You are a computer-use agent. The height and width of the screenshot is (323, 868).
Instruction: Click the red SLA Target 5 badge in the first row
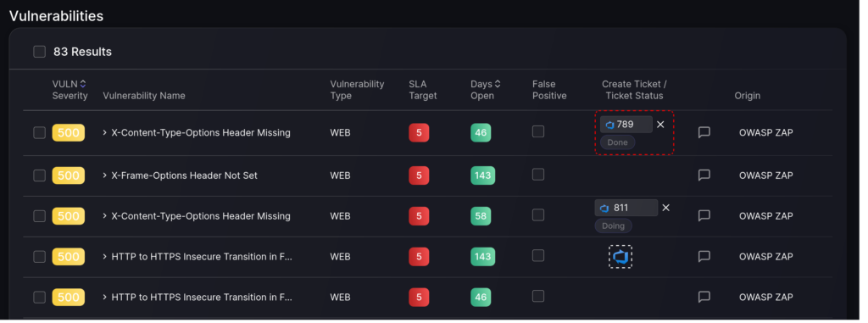[x=419, y=133]
